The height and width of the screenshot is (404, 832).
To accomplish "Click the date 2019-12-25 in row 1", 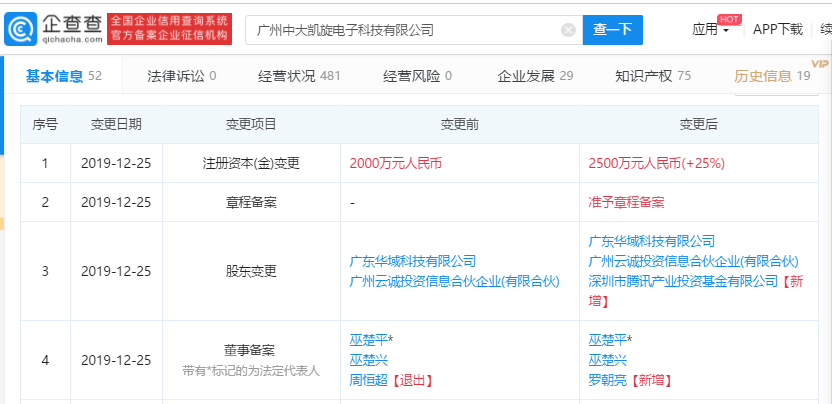I will click(116, 164).
